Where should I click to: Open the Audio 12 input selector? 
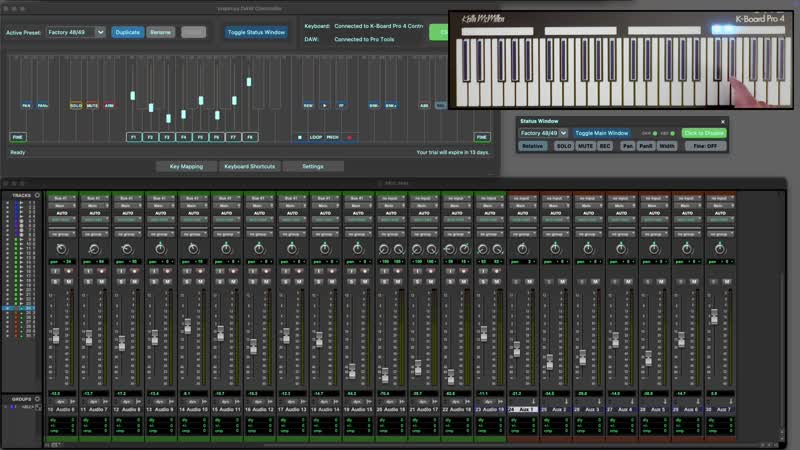259,198
